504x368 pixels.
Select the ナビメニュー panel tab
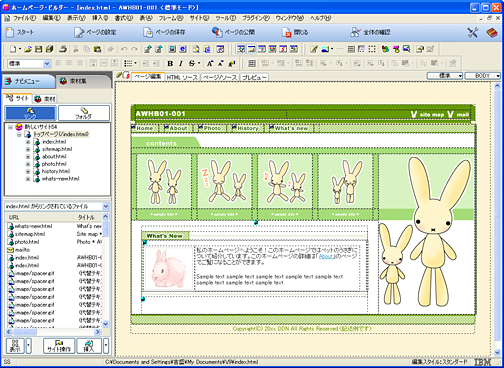pyautogui.click(x=28, y=81)
